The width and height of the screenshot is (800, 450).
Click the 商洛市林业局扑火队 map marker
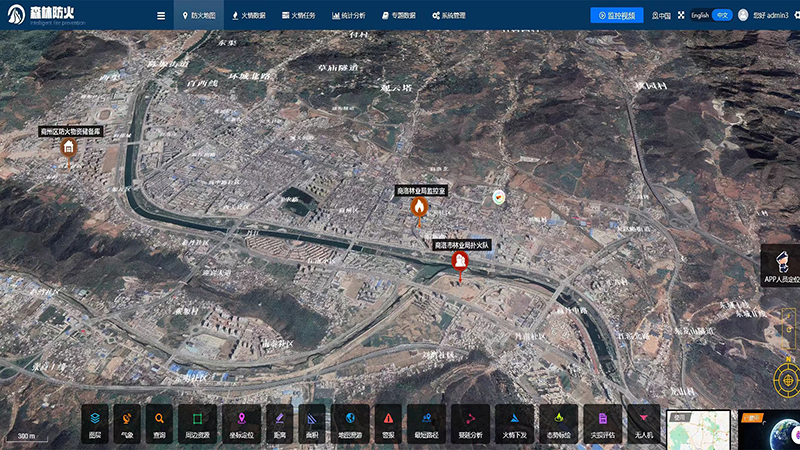click(x=460, y=262)
